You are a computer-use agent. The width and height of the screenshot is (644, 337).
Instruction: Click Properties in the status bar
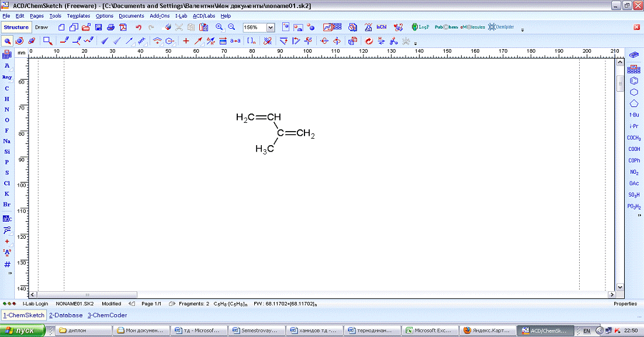pos(625,304)
